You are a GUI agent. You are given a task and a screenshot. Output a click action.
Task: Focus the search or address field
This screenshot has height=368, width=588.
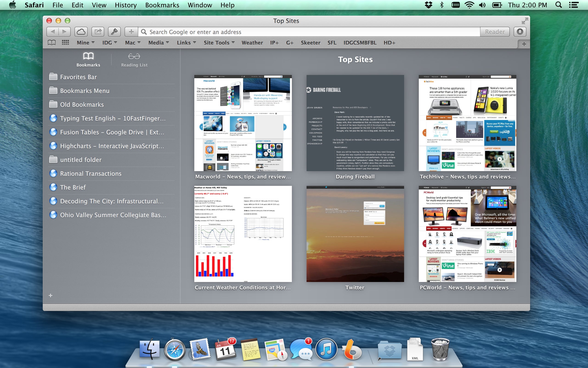pyautogui.click(x=309, y=32)
